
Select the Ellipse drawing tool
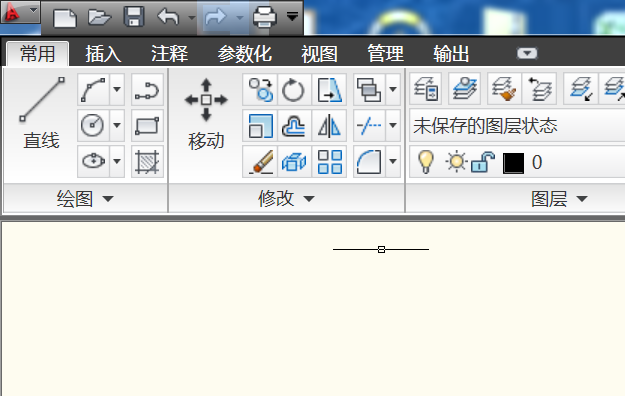(93, 161)
